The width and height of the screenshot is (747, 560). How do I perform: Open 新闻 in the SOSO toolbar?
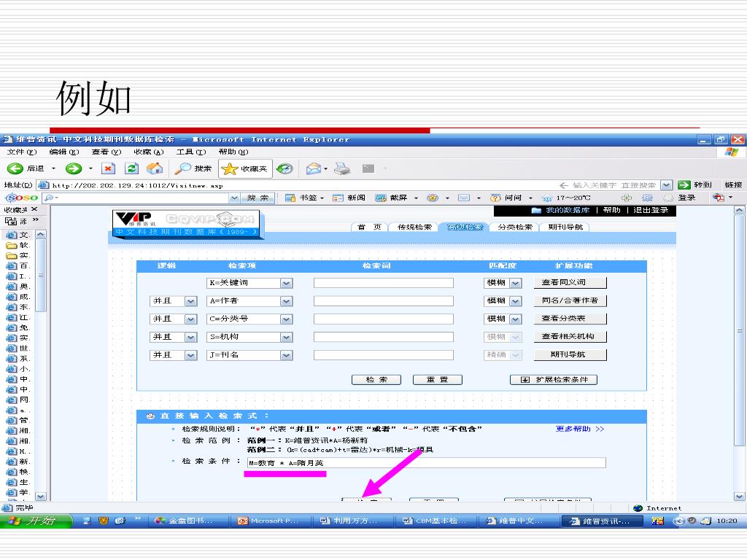pyautogui.click(x=349, y=198)
